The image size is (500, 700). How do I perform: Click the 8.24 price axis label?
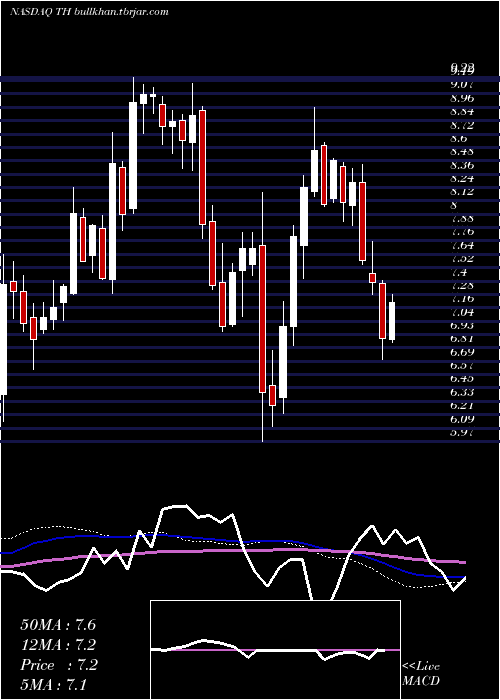[462, 178]
